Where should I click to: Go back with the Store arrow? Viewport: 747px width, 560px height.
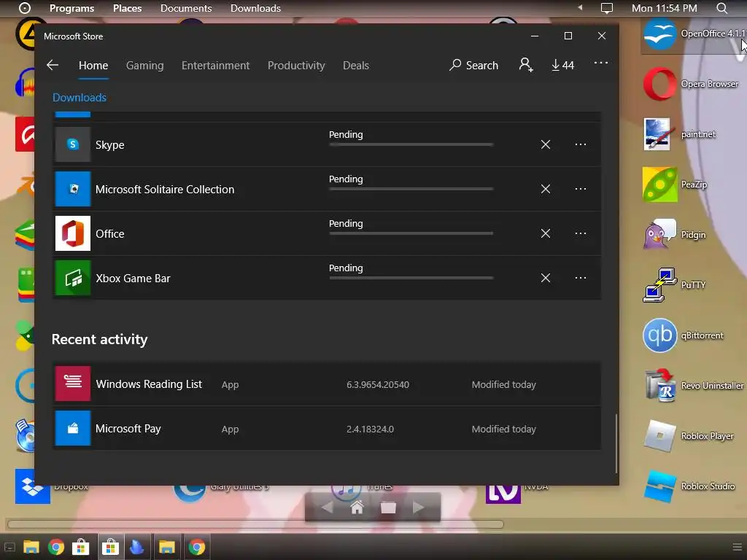(53, 65)
